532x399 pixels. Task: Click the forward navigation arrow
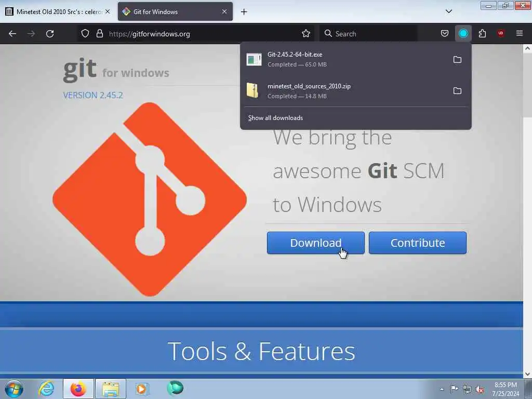(31, 34)
